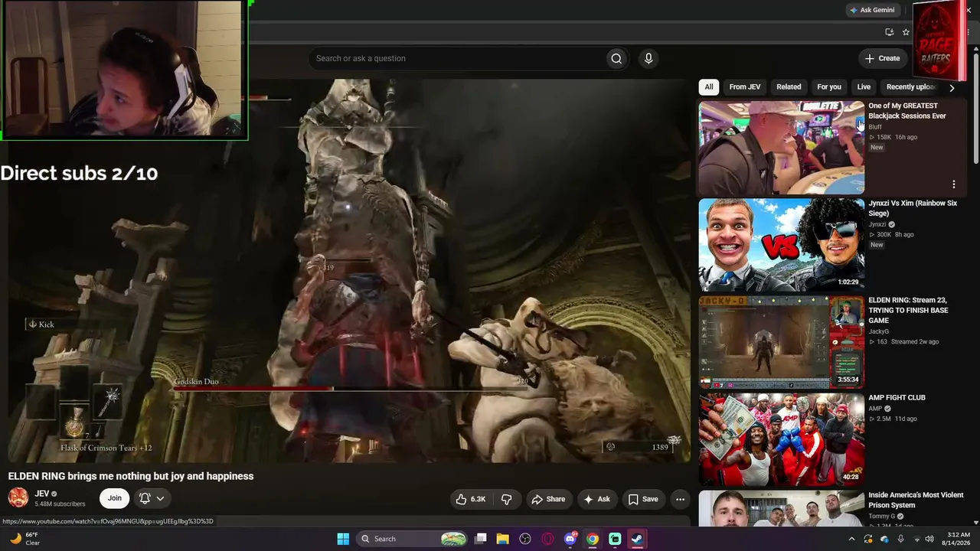Click the search magnifier button
980x551 pixels.
(616, 58)
